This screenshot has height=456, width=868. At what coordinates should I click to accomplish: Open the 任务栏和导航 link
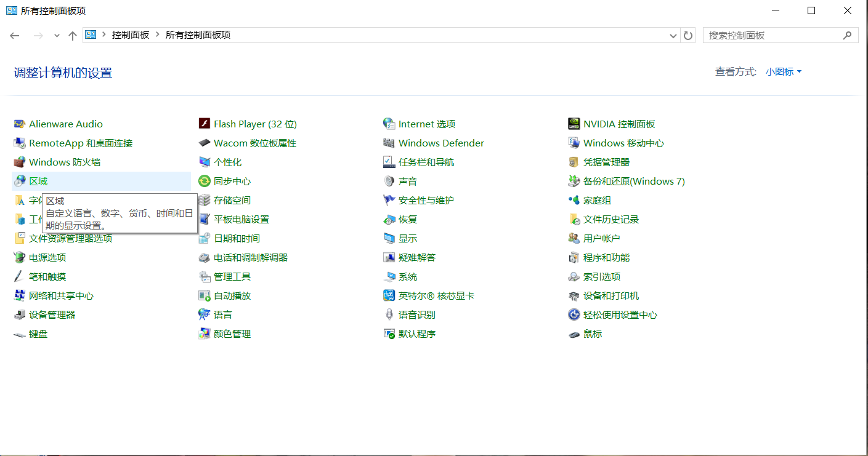pyautogui.click(x=426, y=162)
